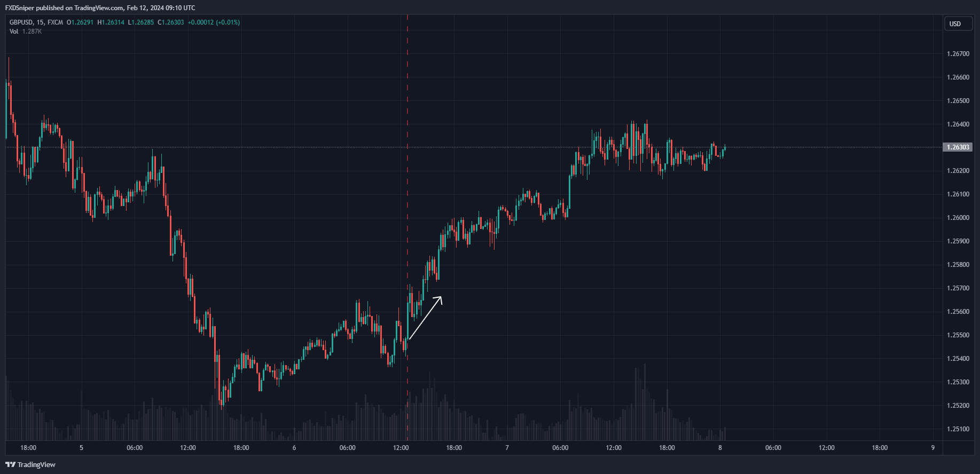Click the 1.26700 price axis label

(958, 54)
